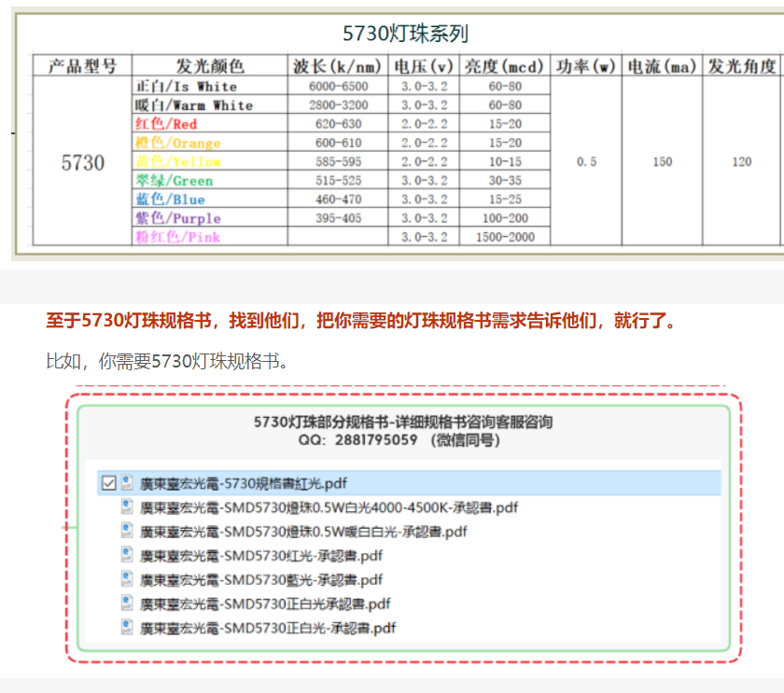Click the wavelength value 620-630

[x=339, y=124]
